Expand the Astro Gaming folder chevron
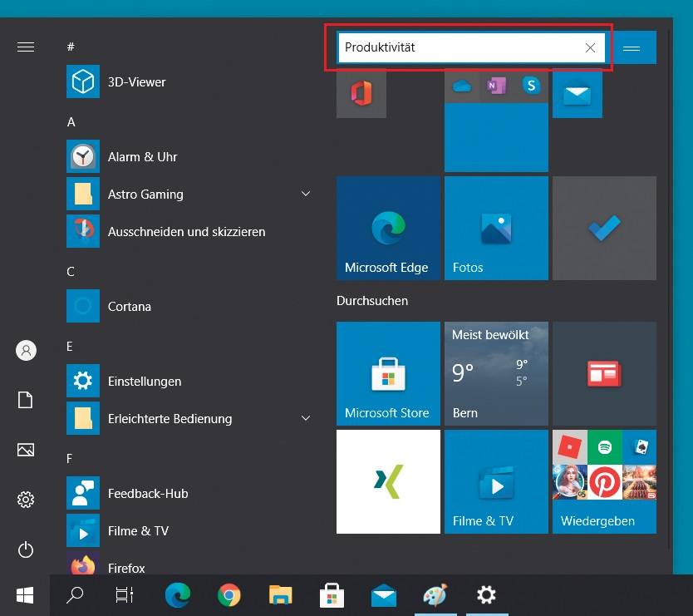Image resolution: width=693 pixels, height=616 pixels. (x=306, y=194)
